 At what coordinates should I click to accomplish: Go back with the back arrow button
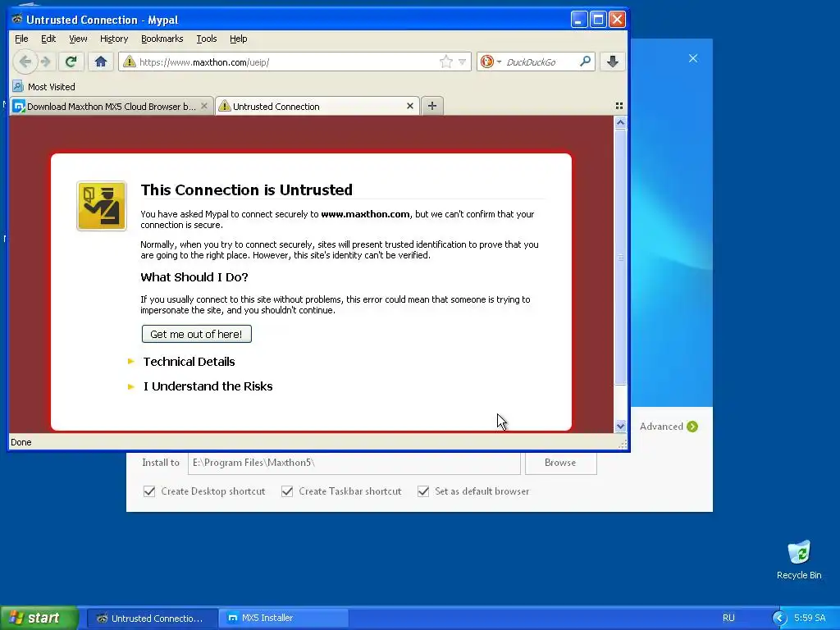(x=25, y=62)
